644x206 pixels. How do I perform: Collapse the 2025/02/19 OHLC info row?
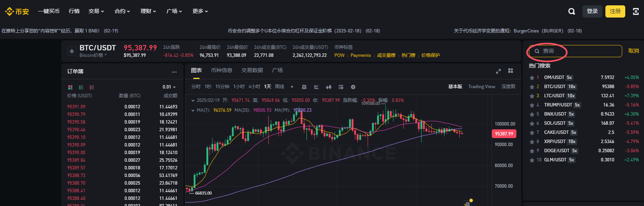(193, 101)
